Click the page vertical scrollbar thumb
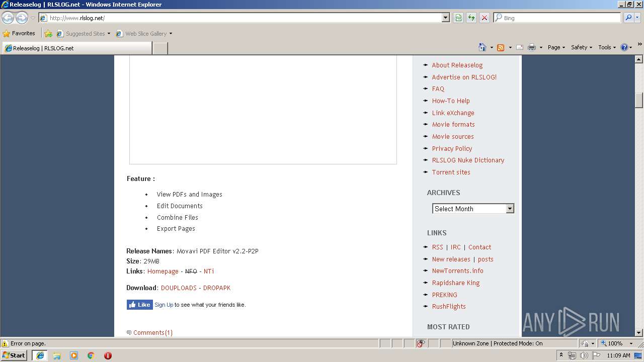This screenshot has height=362, width=644. point(639,100)
